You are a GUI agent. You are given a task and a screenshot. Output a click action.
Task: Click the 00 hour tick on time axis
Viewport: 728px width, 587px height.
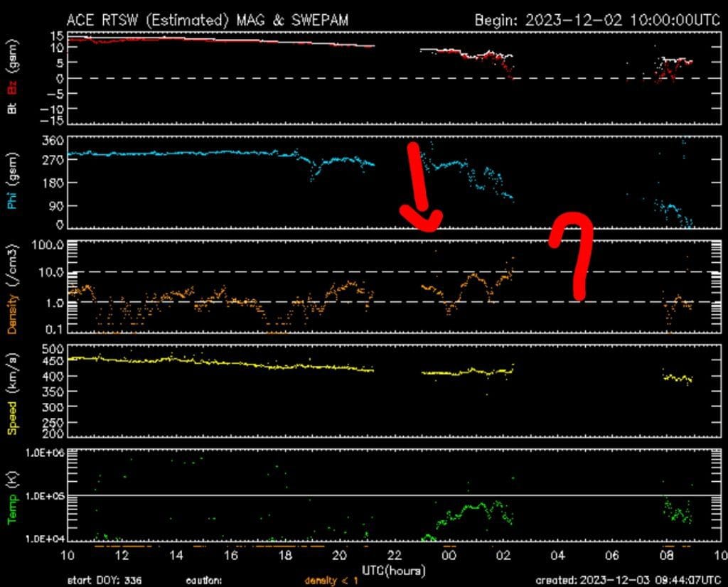[449, 555]
